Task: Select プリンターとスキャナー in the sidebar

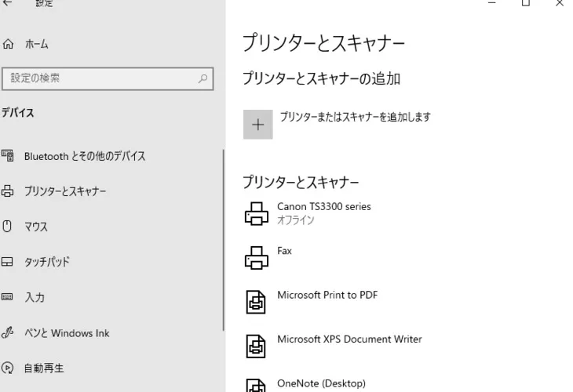Action: click(x=64, y=191)
